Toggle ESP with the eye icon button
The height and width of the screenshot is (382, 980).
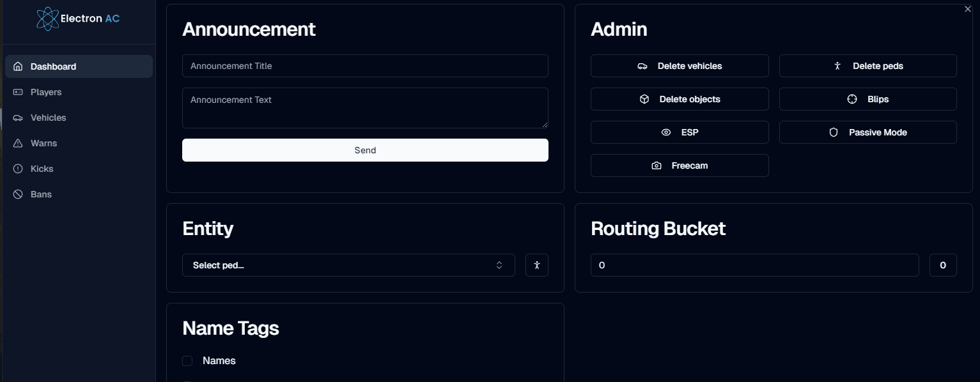coord(679,132)
